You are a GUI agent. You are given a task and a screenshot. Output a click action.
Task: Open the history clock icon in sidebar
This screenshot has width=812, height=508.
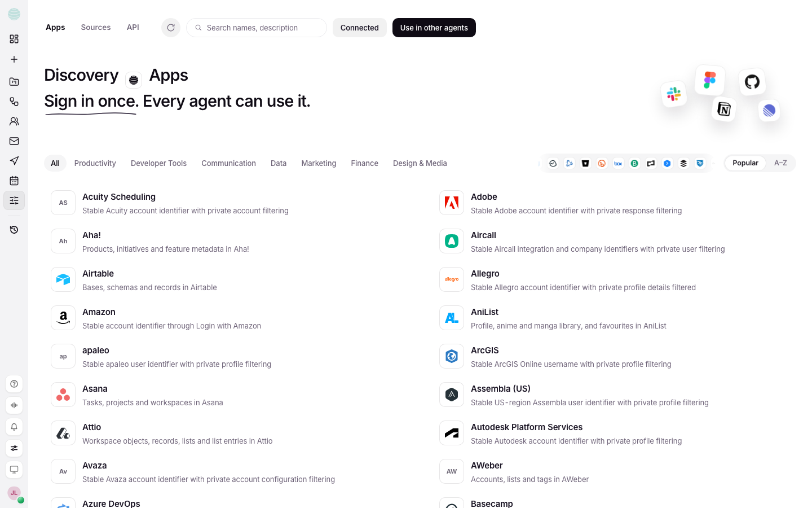(x=14, y=230)
